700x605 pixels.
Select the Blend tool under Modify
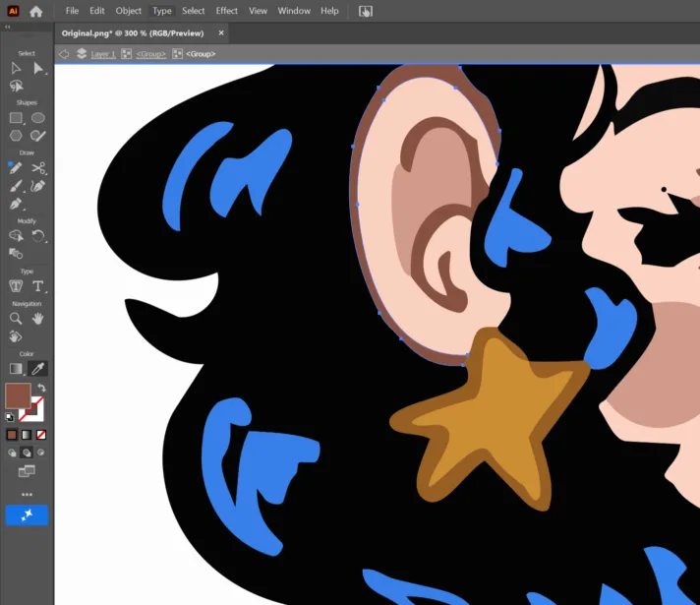coord(16,254)
